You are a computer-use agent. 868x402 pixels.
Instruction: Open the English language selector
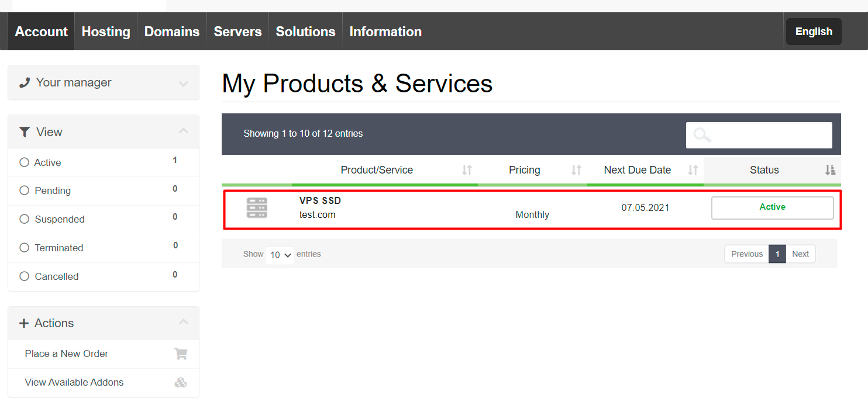[813, 32]
